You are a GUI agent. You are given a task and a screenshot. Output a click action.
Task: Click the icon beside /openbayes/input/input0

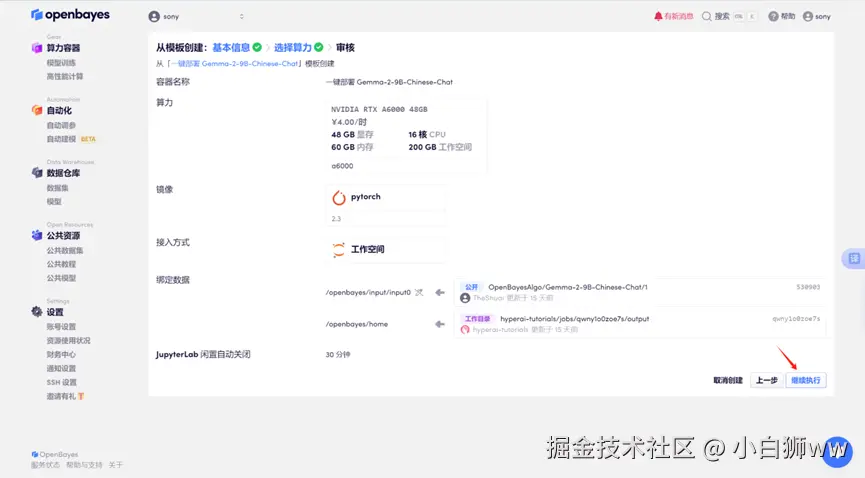(419, 293)
